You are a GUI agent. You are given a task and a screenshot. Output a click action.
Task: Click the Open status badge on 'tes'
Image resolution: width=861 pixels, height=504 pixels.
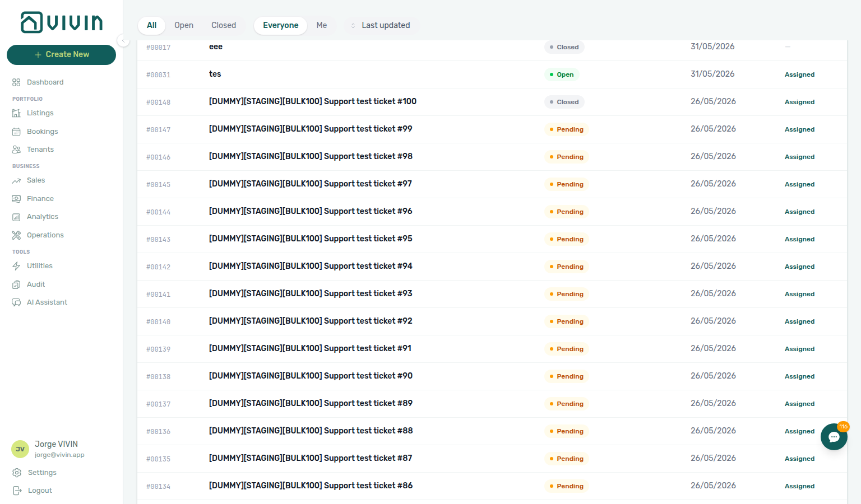pyautogui.click(x=562, y=74)
